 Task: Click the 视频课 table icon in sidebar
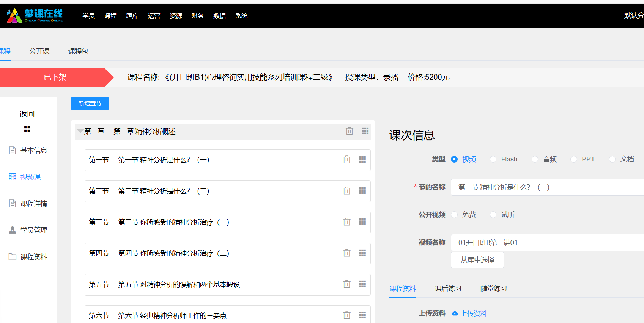tap(13, 177)
